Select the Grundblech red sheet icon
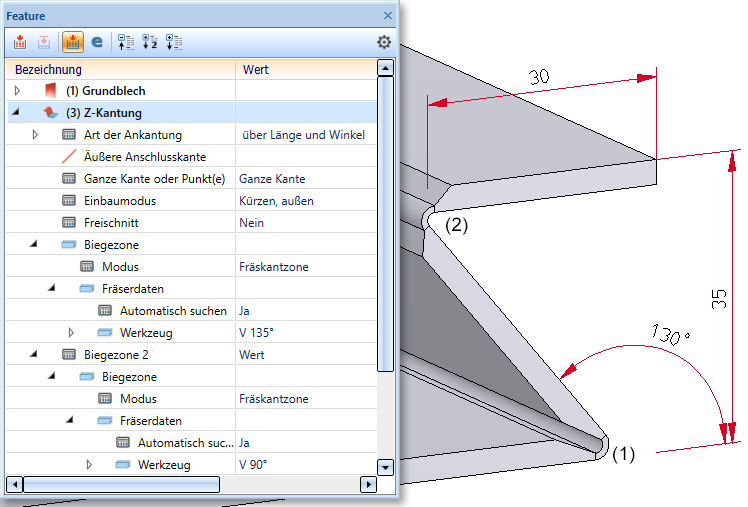Viewport: 748px width, 507px height. pos(50,90)
